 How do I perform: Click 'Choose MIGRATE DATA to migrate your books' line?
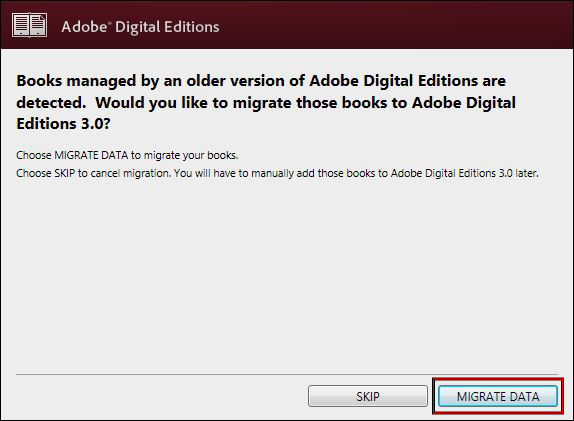click(x=127, y=155)
